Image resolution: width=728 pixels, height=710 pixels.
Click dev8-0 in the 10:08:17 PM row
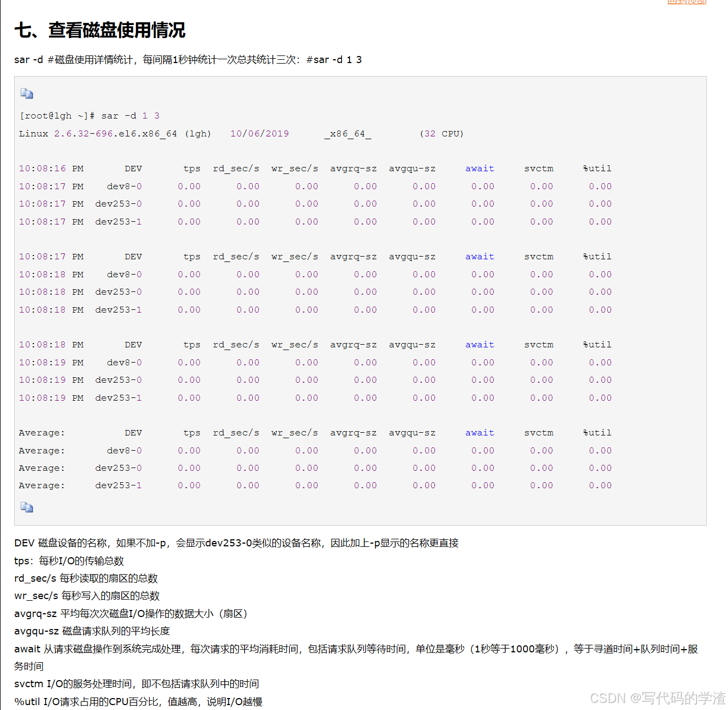click(x=125, y=186)
